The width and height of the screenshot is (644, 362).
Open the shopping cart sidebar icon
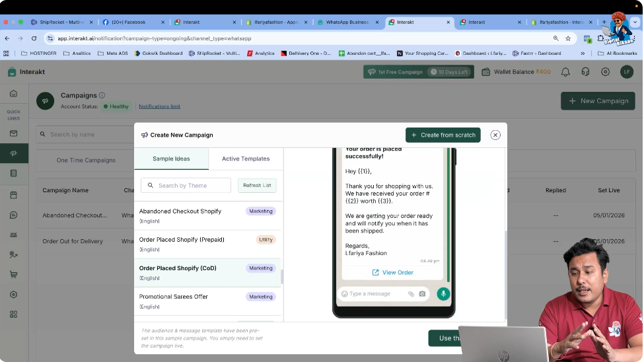[14, 275]
